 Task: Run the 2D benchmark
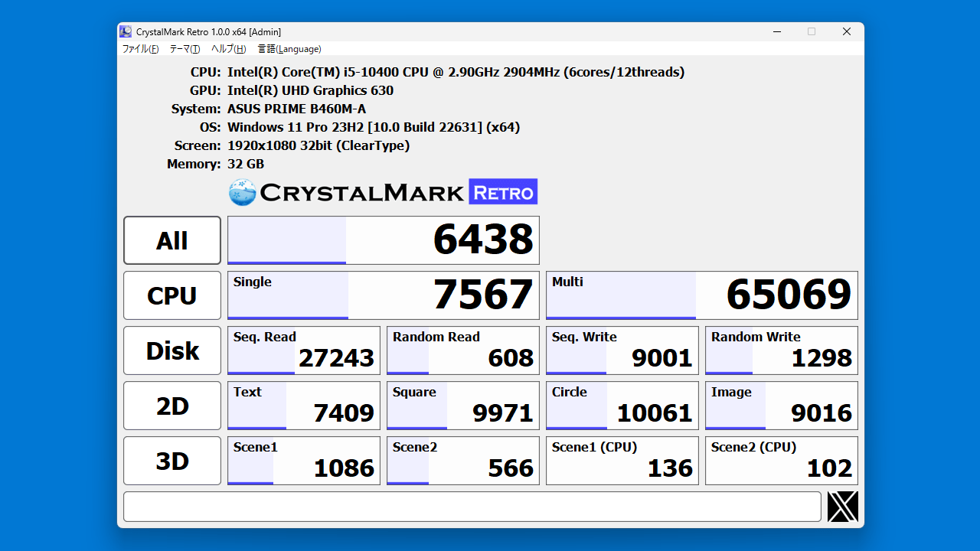pyautogui.click(x=172, y=406)
